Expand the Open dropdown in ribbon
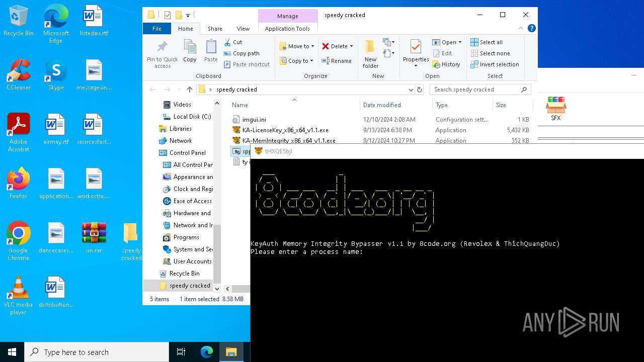The width and height of the screenshot is (644, 362). [x=460, y=42]
